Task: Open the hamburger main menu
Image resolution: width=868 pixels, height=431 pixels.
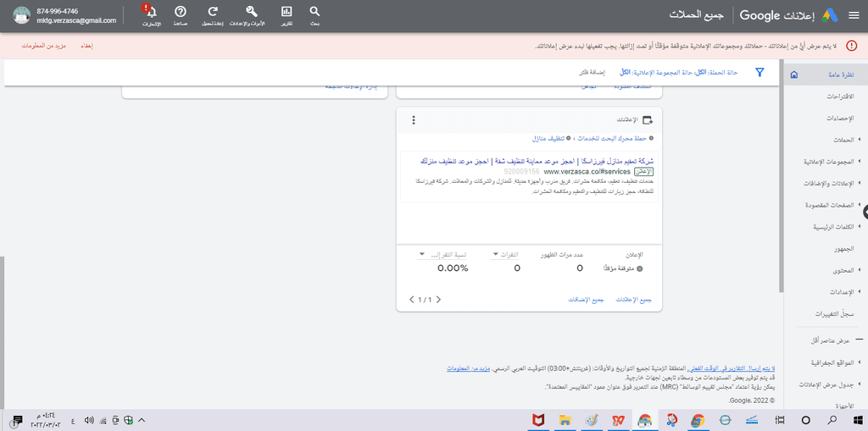Action: coord(853,15)
